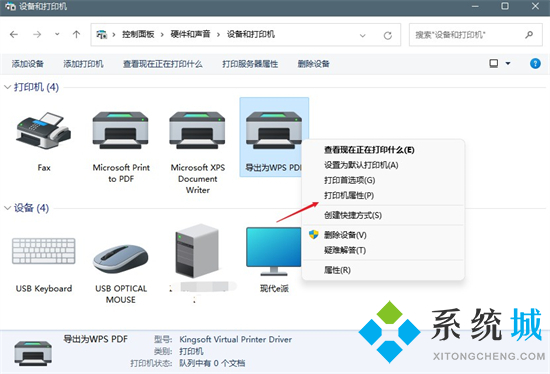Open the view options dropdown arrow
The height and width of the screenshot is (374, 550).
point(508,64)
